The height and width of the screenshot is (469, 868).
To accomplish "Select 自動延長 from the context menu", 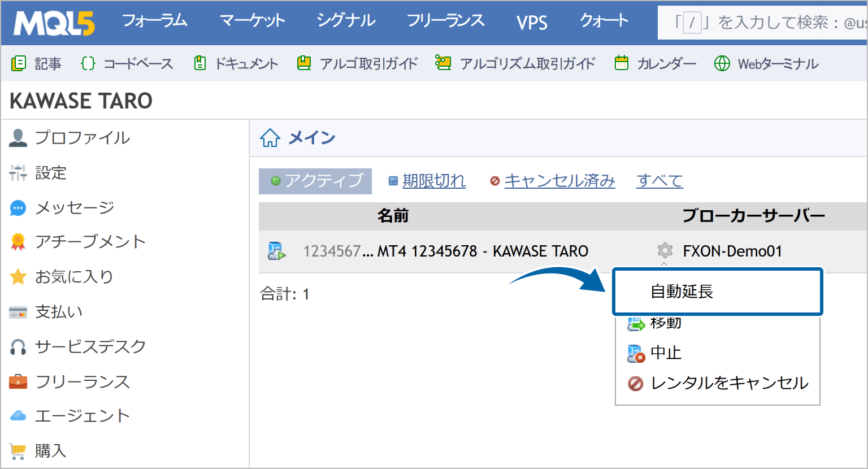I will pos(717,292).
